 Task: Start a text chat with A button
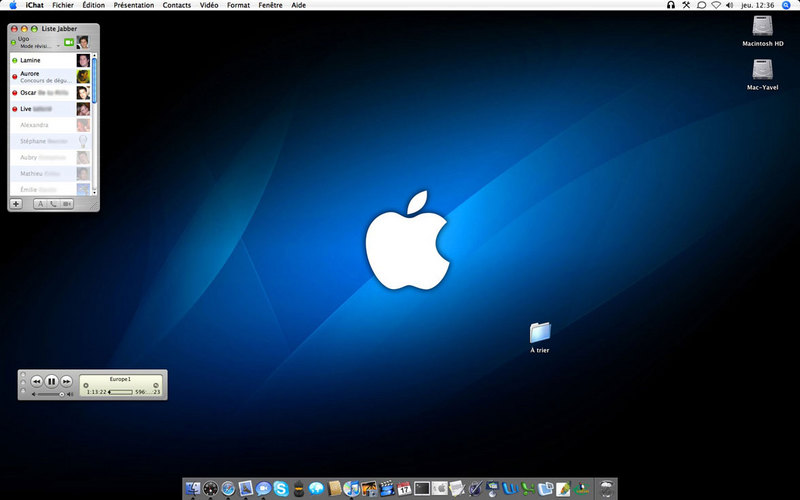tap(40, 204)
